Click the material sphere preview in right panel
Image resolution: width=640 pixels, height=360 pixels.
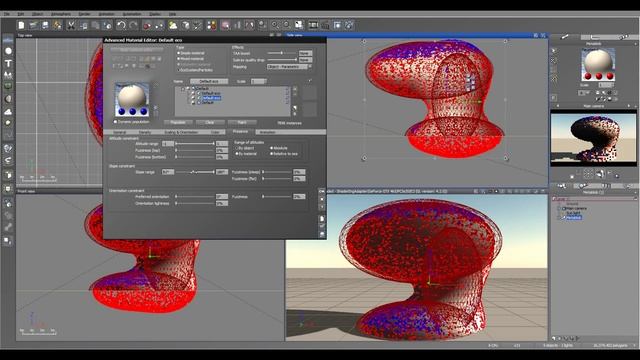[598, 64]
